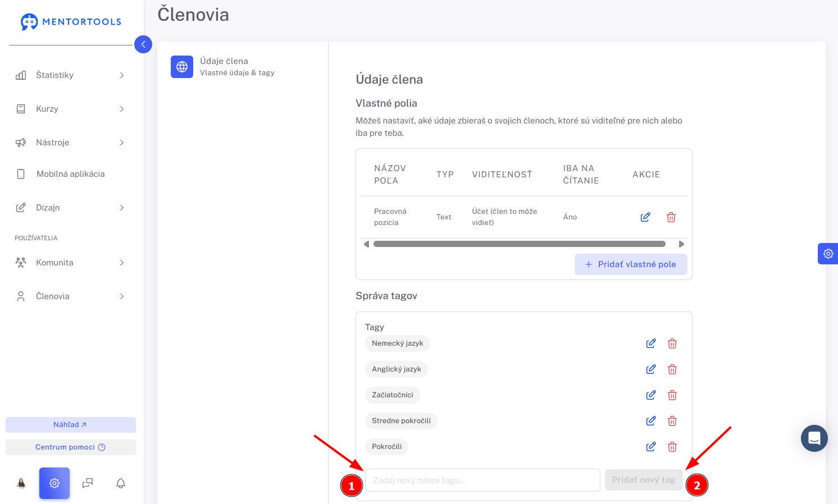Open the chat support bubble
Image resolution: width=838 pixels, height=504 pixels.
point(814,438)
